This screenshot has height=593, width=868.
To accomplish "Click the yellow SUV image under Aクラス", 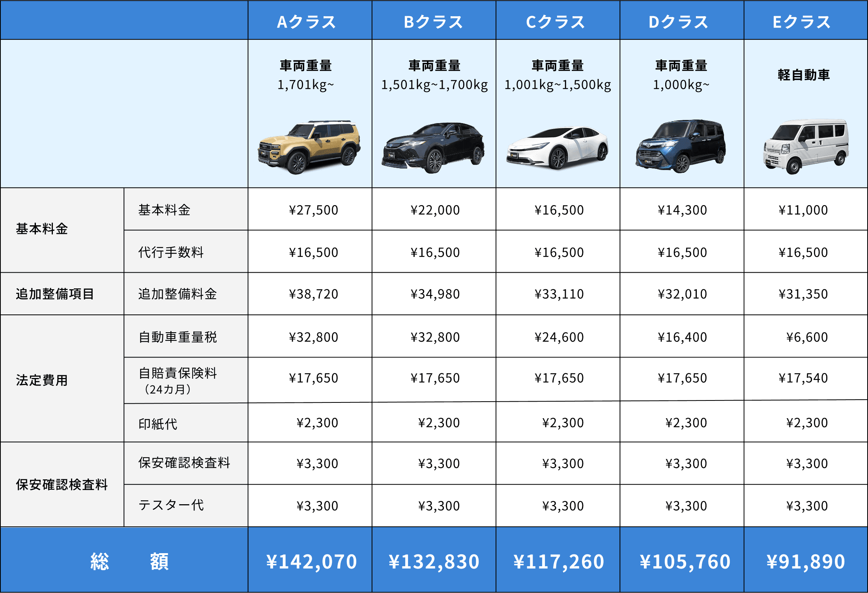I will coord(309,147).
